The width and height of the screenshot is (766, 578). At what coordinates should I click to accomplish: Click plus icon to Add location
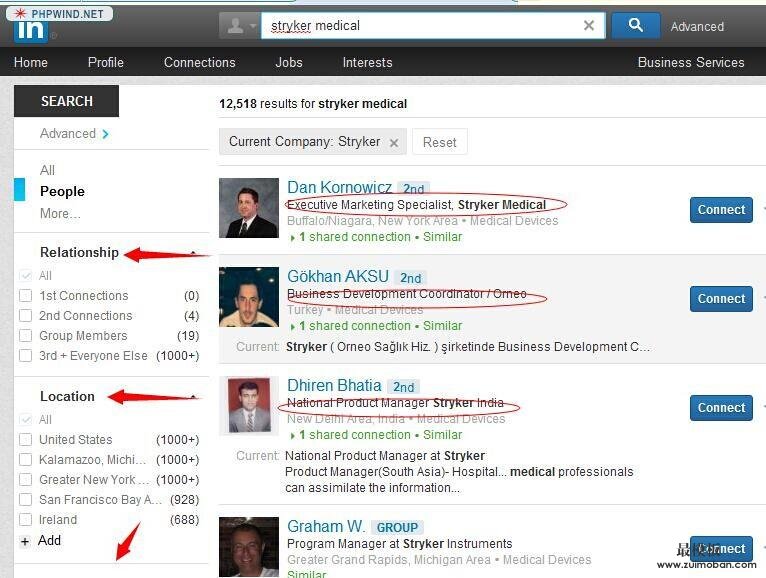[x=25, y=541]
